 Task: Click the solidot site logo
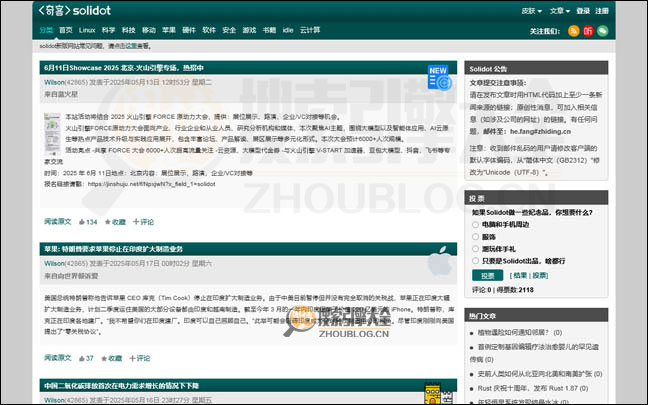coord(75,11)
